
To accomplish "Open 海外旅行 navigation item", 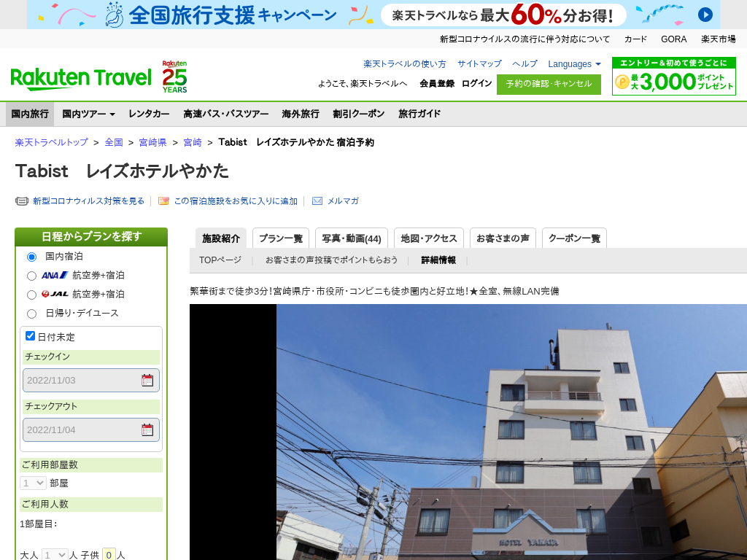I will coord(301,114).
